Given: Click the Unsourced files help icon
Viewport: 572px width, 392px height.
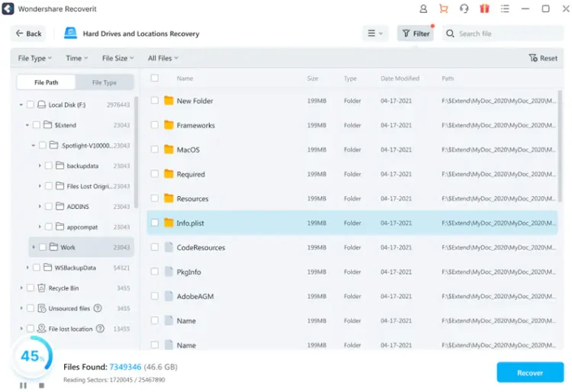Looking at the screenshot, I should (98, 309).
